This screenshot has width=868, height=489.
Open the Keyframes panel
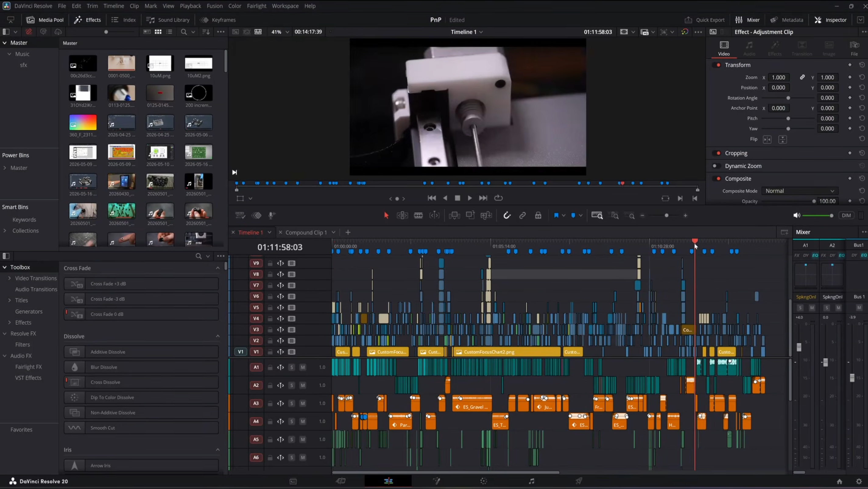[218, 20]
